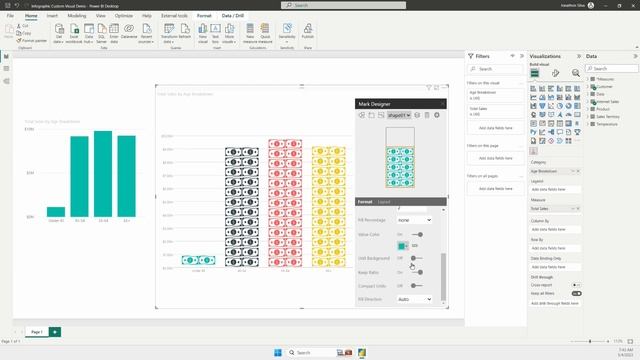Open the Data / Drill ribbon tab
This screenshot has width=640, height=360.
point(233,16)
